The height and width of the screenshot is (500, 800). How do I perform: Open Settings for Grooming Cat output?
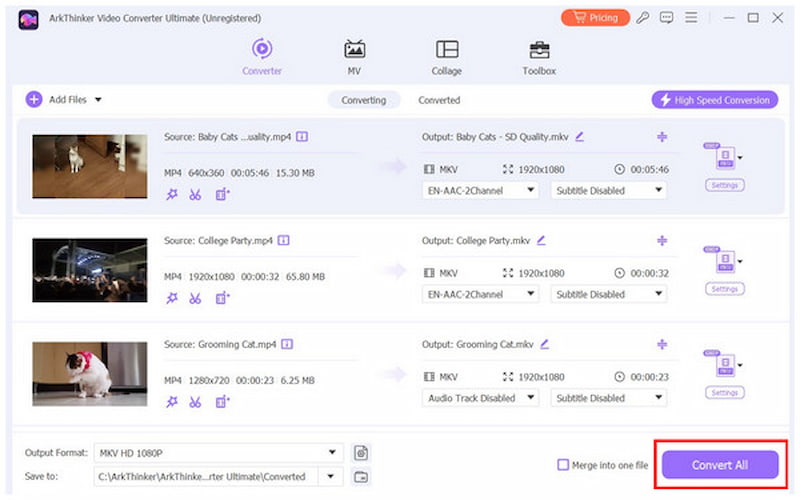coord(724,392)
